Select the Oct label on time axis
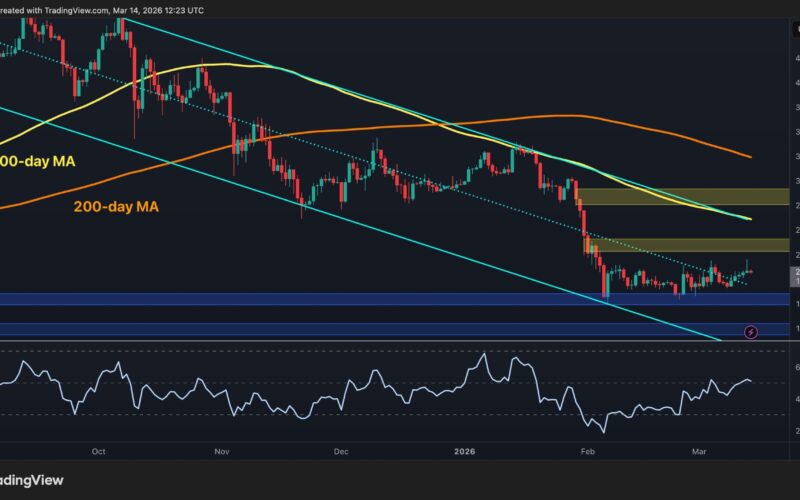 tap(98, 451)
